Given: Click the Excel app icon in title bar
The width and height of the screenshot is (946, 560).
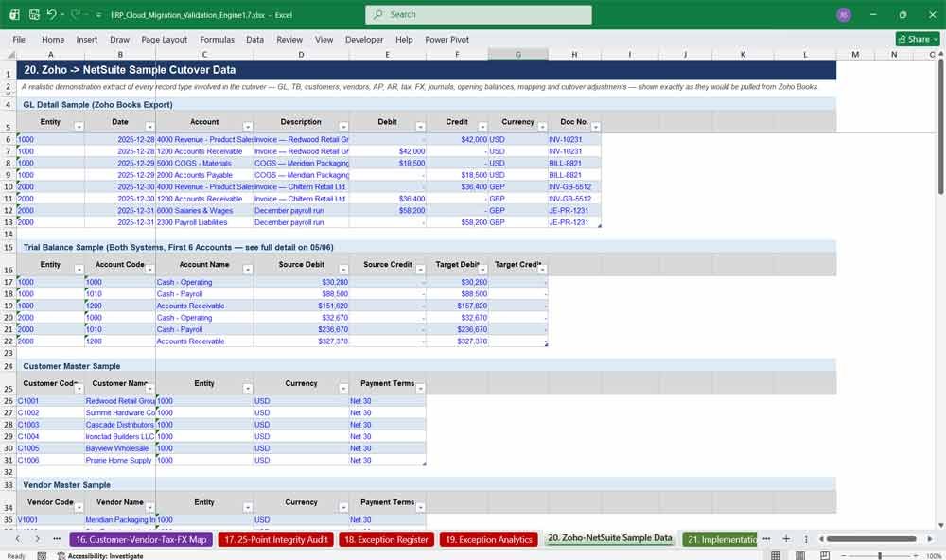Looking at the screenshot, I should click(x=14, y=14).
